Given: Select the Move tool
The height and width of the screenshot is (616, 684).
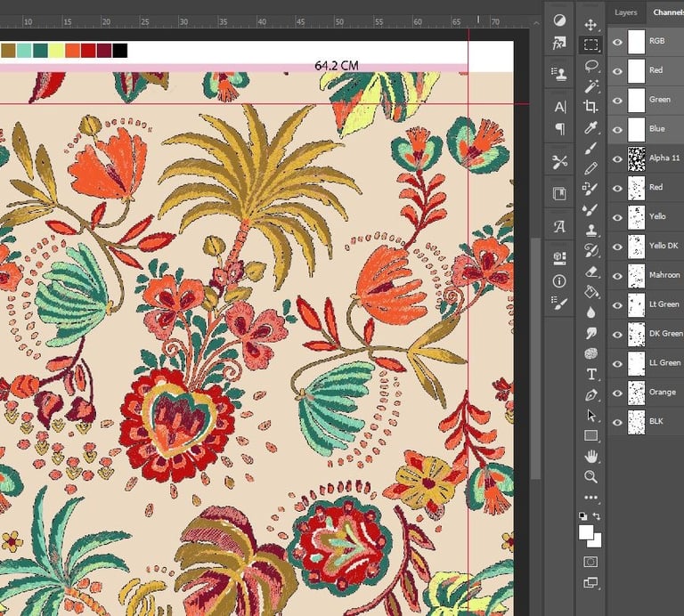Looking at the screenshot, I should tap(590, 25).
